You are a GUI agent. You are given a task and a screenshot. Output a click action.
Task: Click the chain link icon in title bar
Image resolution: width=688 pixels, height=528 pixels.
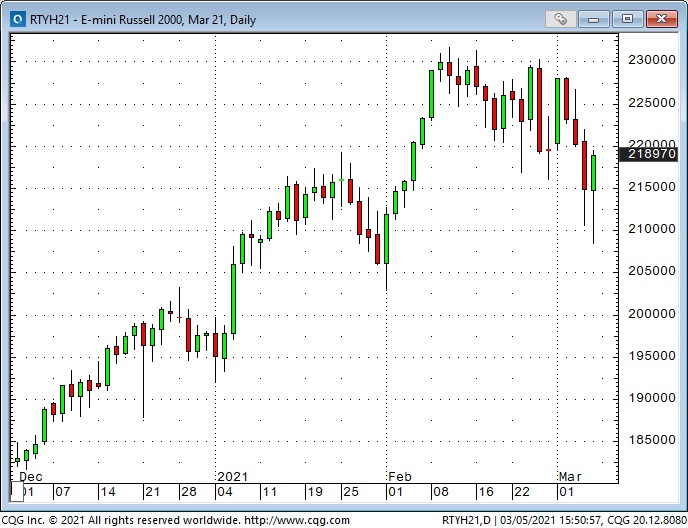click(560, 19)
